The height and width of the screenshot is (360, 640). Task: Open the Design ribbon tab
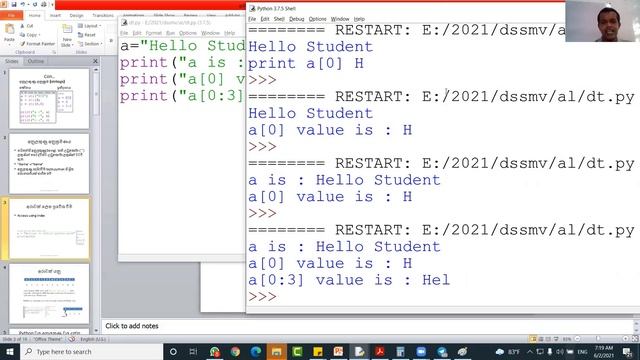tap(76, 16)
